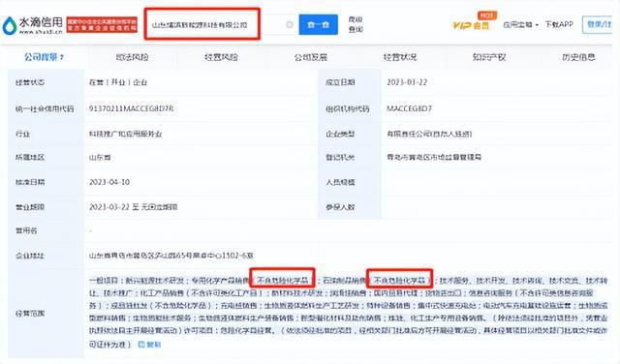Switch to the 历史信息 tab

(578, 57)
